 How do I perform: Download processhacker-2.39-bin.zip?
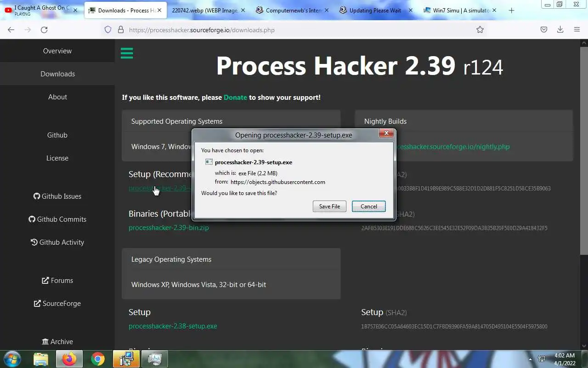[169, 228]
